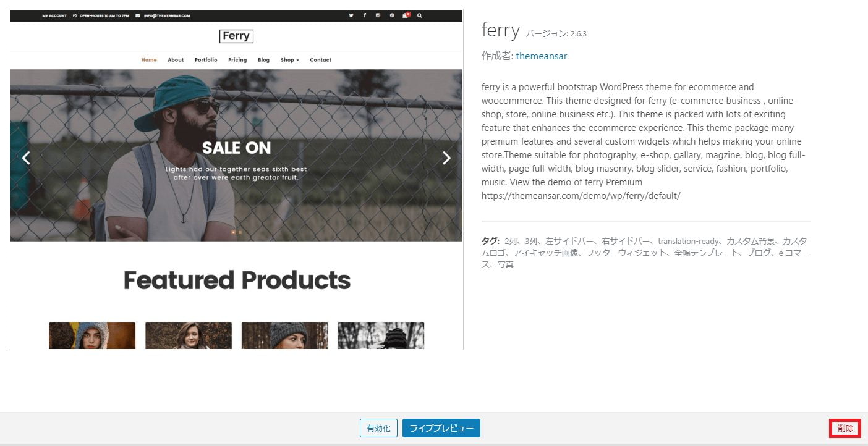Open the shopping cart icon with badge
Screen dimensions: 868x446
click(406, 15)
